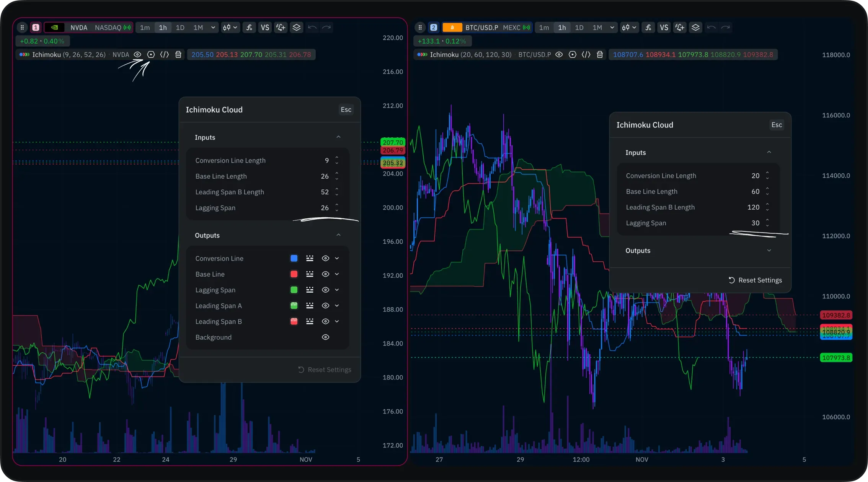
Task: Open alert icon in right chart toolbar
Action: [680, 28]
